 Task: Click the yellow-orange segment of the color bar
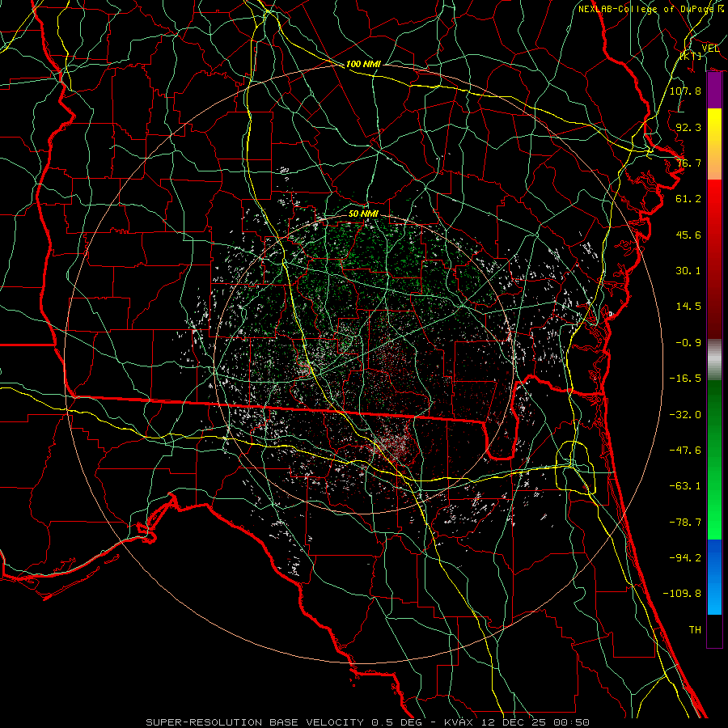click(714, 144)
